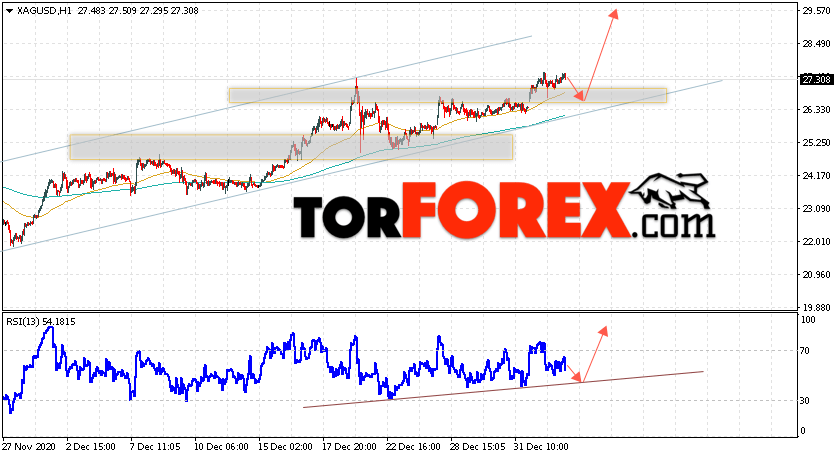The height and width of the screenshot is (458, 838).
Task: Select the 23.090 price axis label
Action: (816, 209)
